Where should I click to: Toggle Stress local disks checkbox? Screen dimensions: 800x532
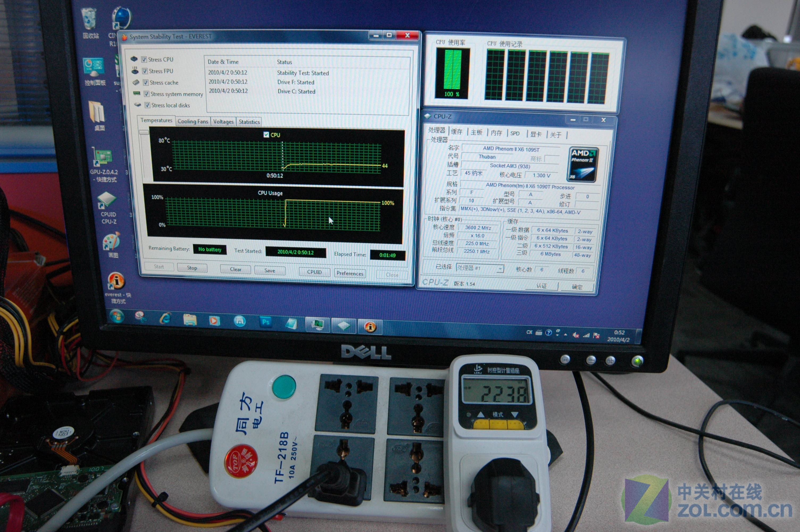coord(147,105)
